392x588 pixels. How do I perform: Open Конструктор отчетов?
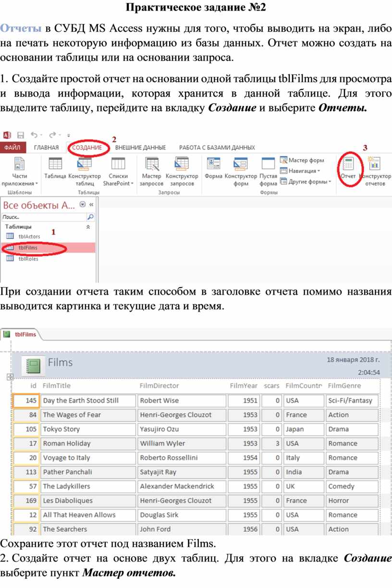tap(375, 171)
